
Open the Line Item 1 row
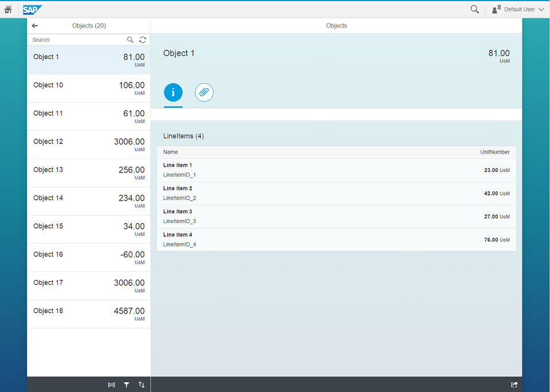click(x=336, y=170)
